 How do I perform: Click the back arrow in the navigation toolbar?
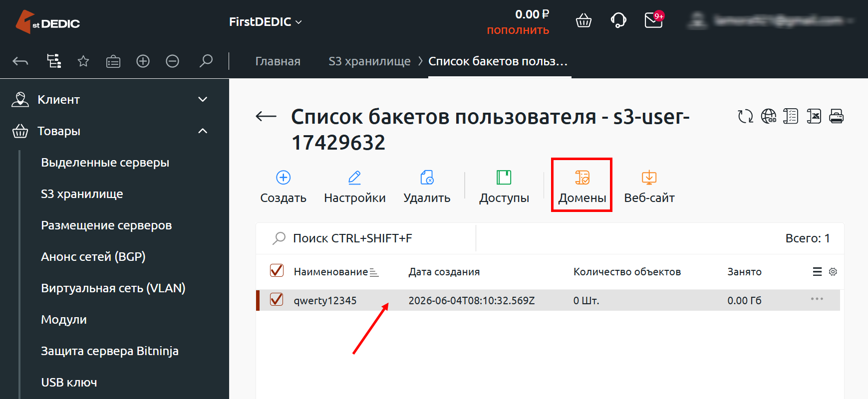[20, 61]
